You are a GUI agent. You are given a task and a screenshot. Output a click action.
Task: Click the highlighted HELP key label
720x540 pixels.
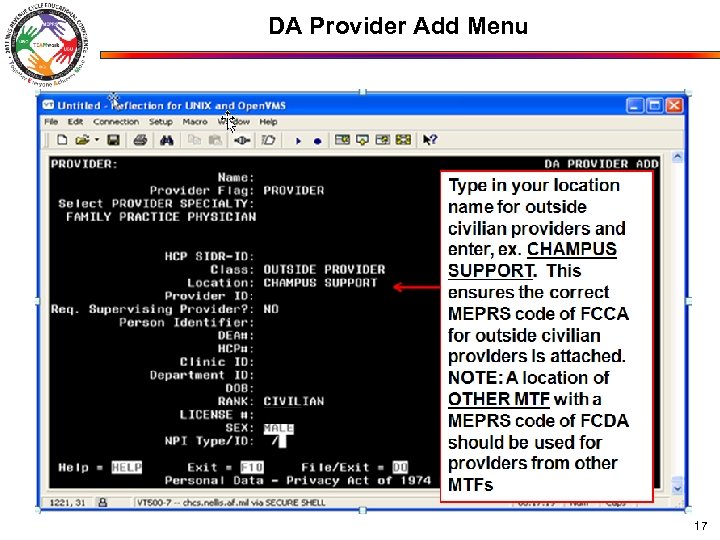(x=127, y=467)
